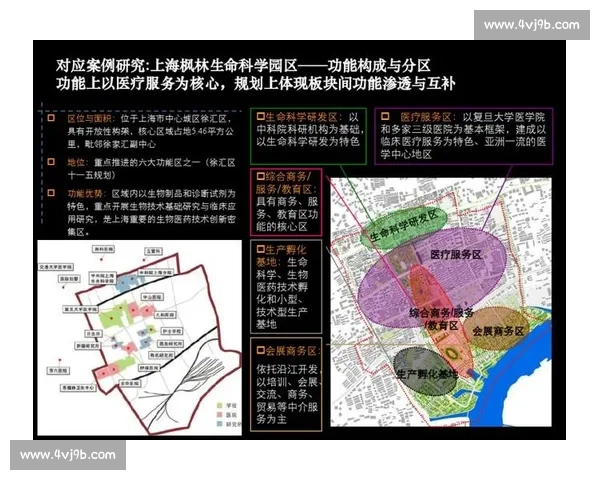This screenshot has width=600, height=480.
Task: Click the 学校 legend text
Action: click(x=231, y=405)
